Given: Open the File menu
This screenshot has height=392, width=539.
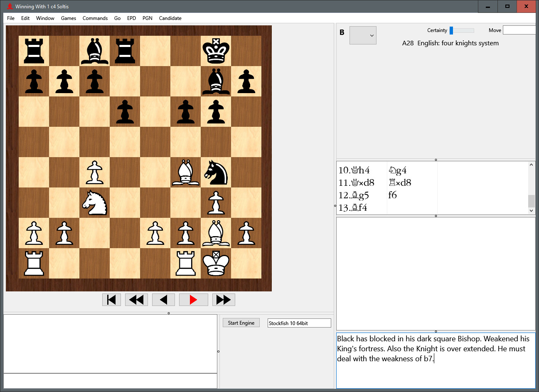Looking at the screenshot, I should pyautogui.click(x=10, y=18).
